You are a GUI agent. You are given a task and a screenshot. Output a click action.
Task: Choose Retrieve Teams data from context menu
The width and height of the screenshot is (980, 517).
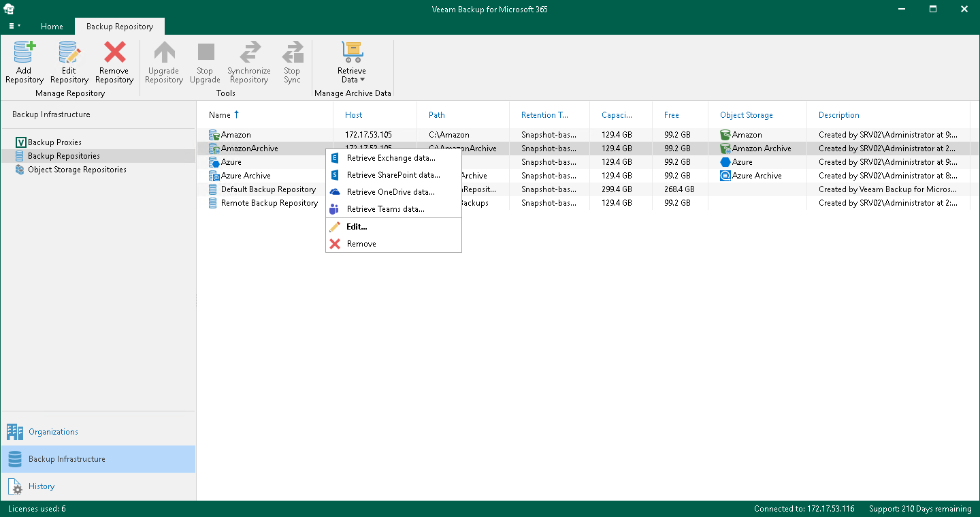[393, 209]
